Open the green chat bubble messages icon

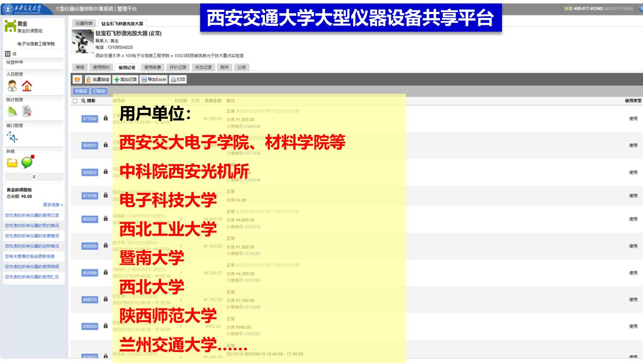click(x=27, y=162)
